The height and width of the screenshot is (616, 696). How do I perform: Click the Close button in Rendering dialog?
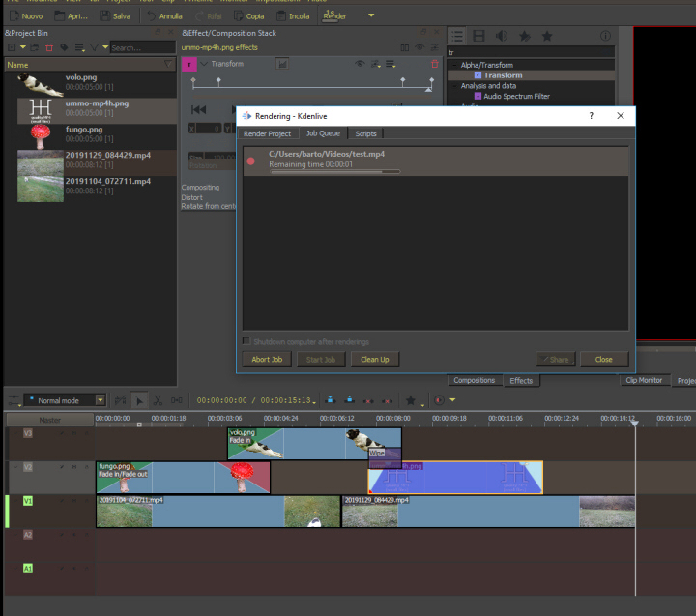(604, 360)
